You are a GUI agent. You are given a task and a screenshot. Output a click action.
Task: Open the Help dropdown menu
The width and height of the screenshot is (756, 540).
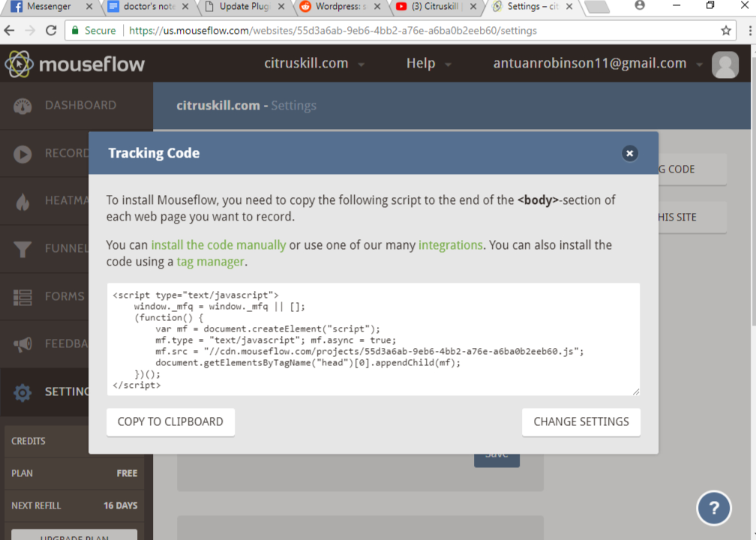pyautogui.click(x=429, y=63)
